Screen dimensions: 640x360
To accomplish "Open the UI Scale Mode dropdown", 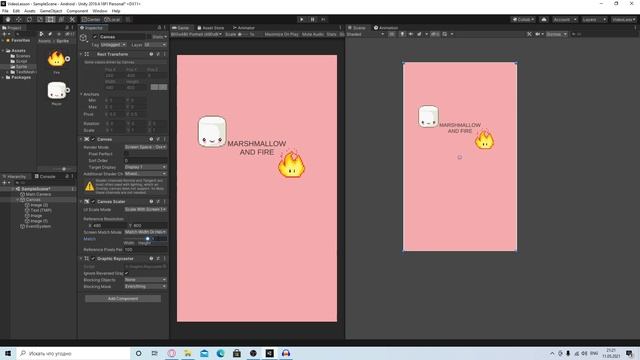I will point(145,209).
